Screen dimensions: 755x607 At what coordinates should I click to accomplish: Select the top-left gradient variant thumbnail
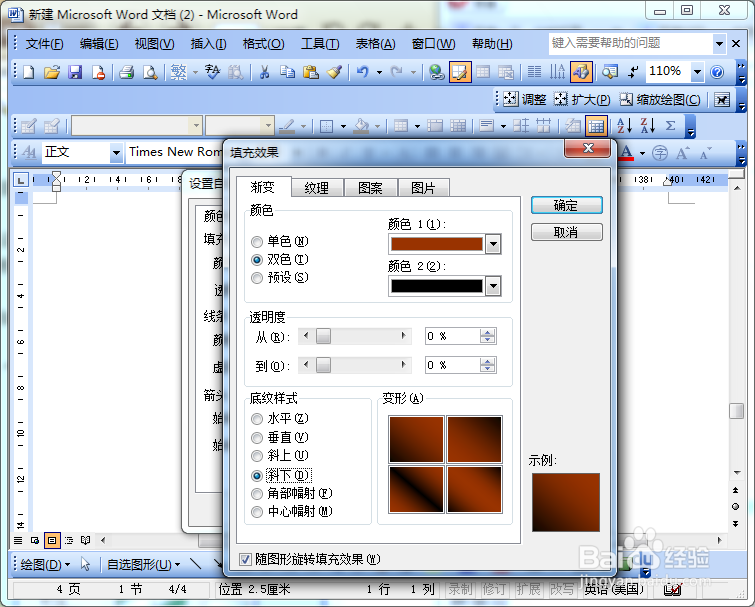416,439
